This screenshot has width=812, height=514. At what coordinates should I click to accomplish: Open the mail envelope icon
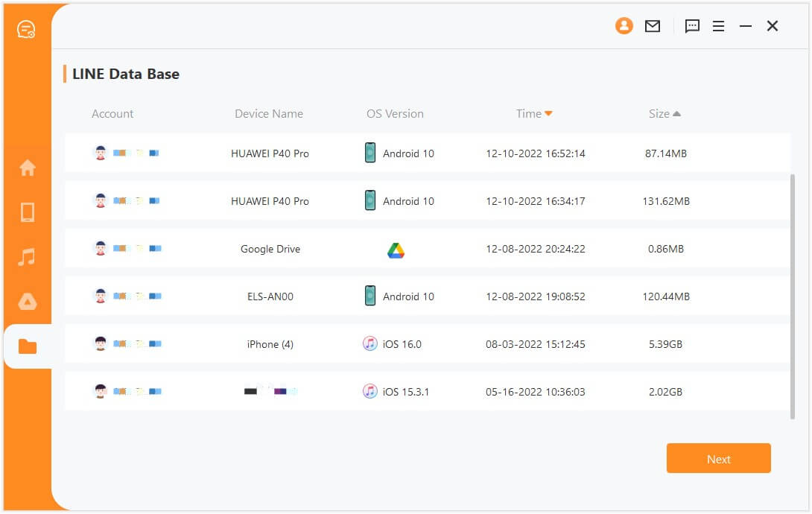[x=653, y=26]
